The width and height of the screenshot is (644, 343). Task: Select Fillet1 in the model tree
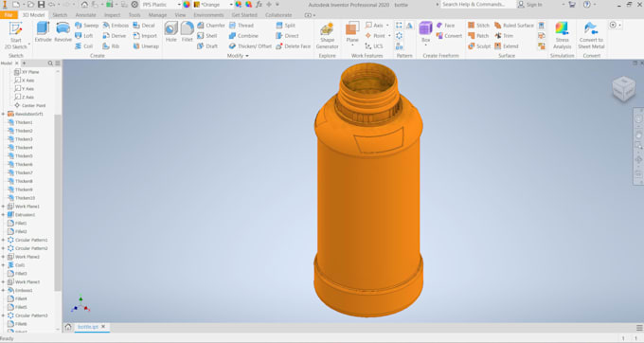[17, 224]
